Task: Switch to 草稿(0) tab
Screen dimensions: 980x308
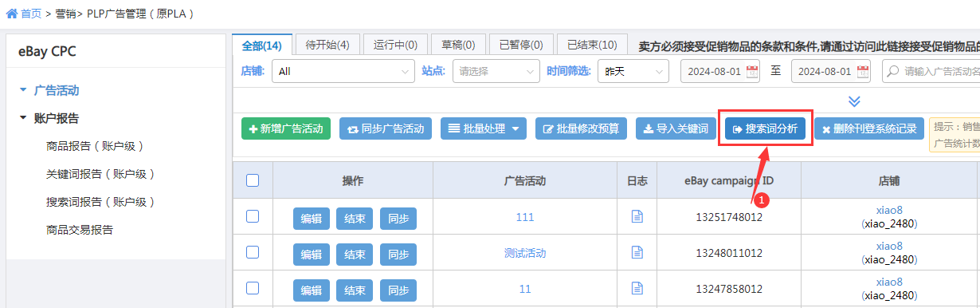Action: pyautogui.click(x=458, y=45)
